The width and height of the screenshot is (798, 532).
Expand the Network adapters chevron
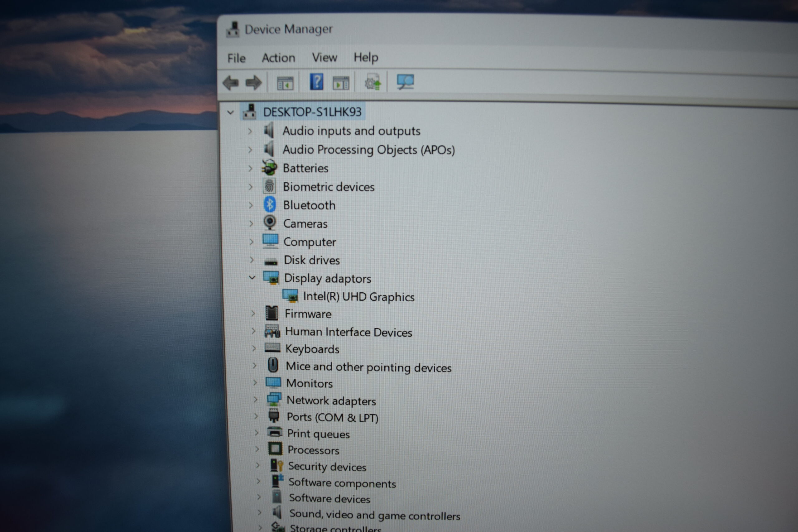click(256, 400)
